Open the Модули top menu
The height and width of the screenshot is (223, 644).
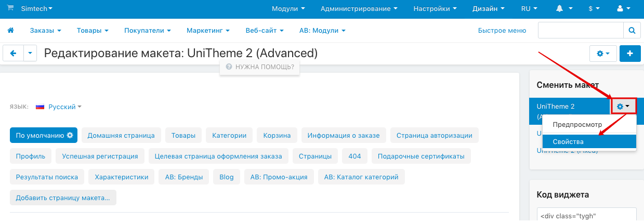pos(288,9)
